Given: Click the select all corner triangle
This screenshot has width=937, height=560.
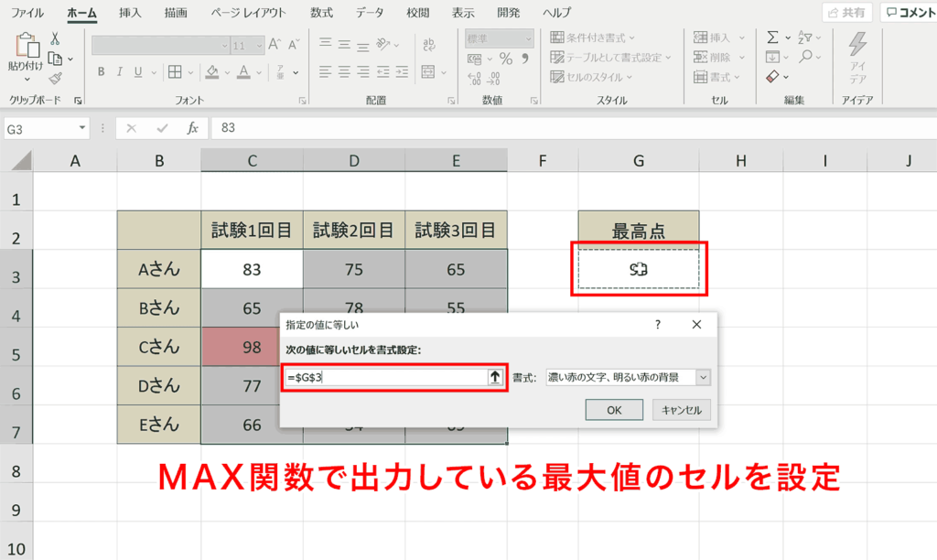Looking at the screenshot, I should point(20,160).
